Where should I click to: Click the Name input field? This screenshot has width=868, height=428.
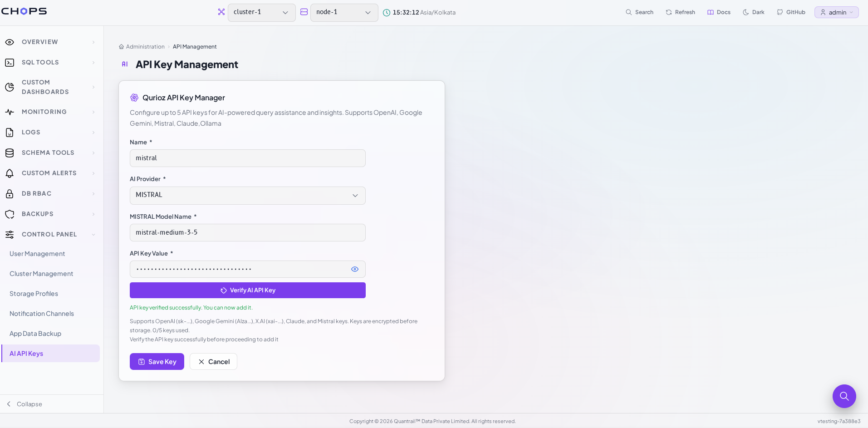click(x=248, y=158)
